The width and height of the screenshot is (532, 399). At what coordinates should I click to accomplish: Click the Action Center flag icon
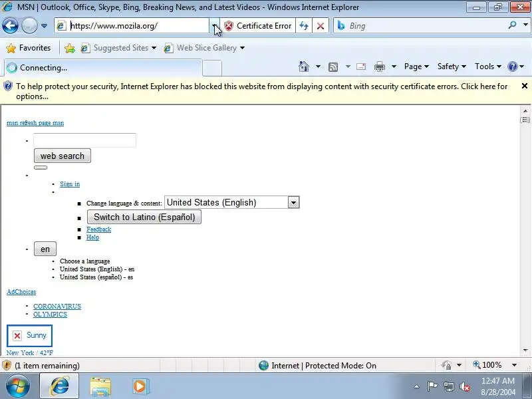click(432, 386)
